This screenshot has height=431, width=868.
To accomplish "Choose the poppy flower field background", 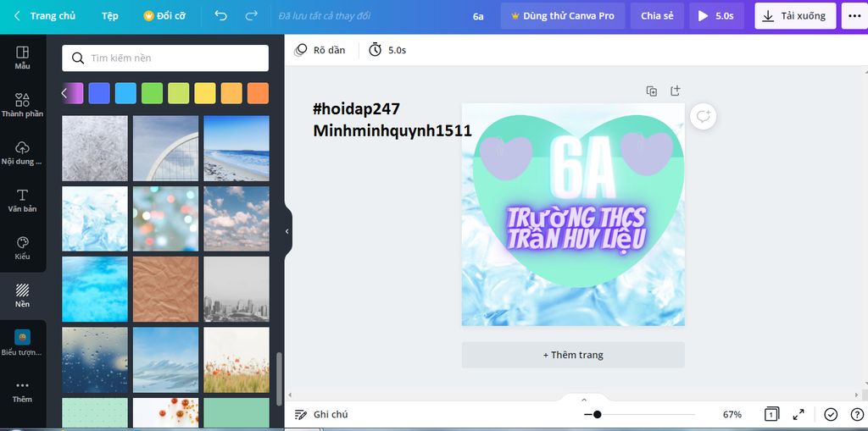I will [236, 360].
